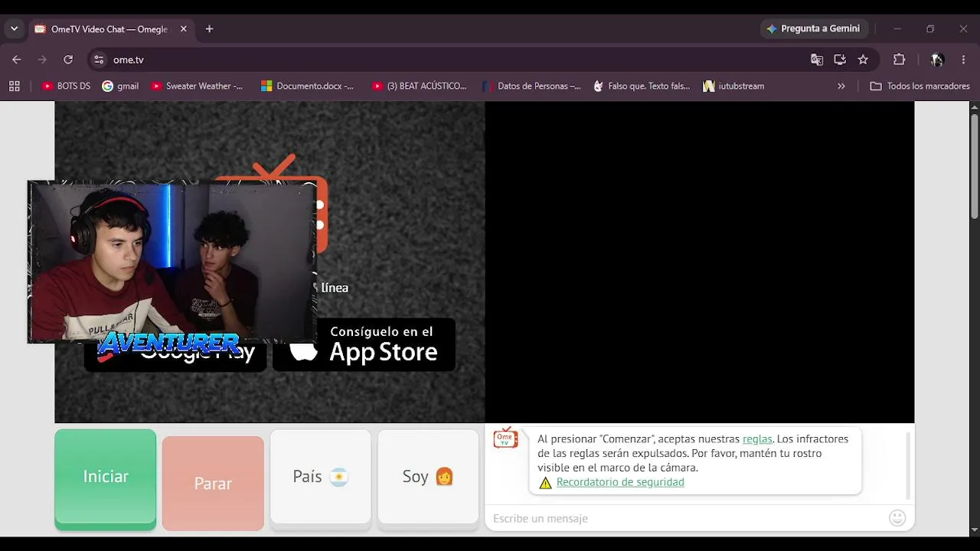Click the page scrollbar down arrow
Image resolution: width=980 pixels, height=551 pixels.
coord(975,530)
